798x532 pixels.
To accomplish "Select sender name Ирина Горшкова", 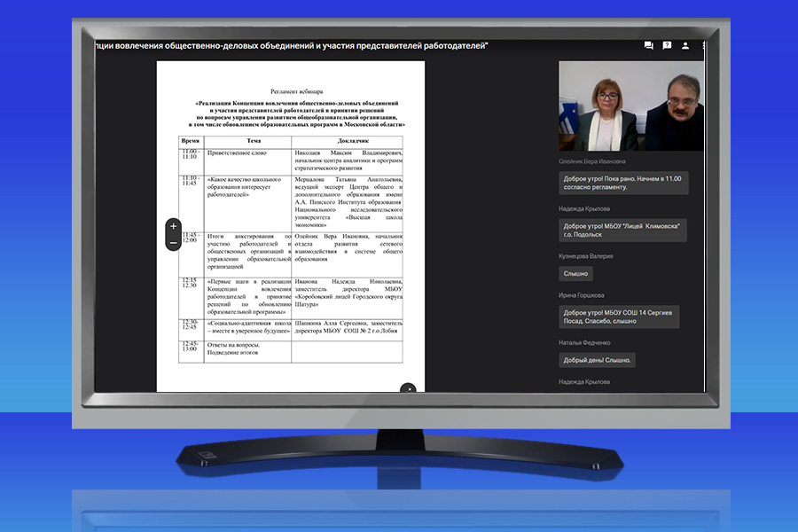I will 582,295.
